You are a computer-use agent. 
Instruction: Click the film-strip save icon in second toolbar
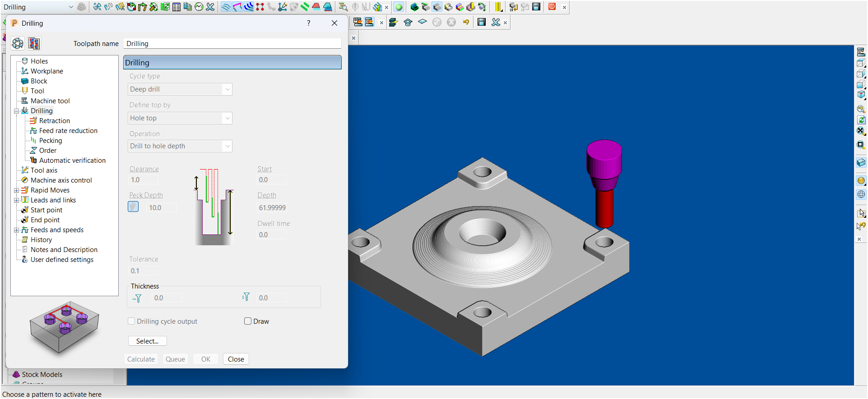click(481, 22)
